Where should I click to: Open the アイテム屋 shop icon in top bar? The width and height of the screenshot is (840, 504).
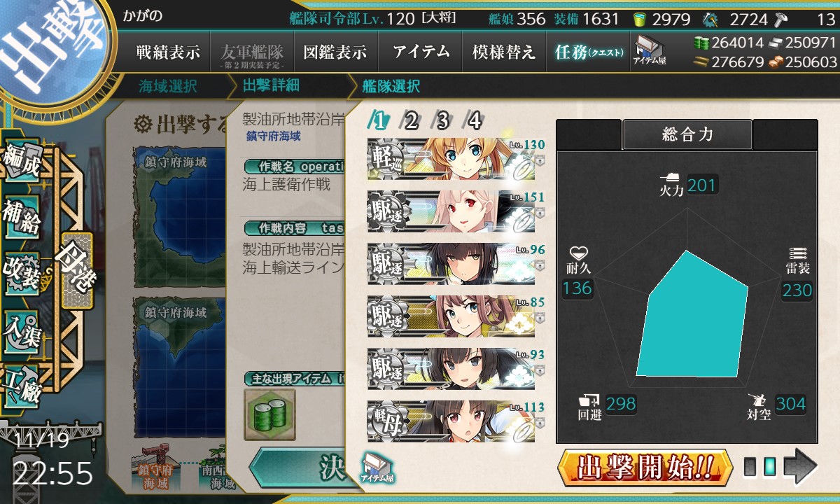[650, 50]
